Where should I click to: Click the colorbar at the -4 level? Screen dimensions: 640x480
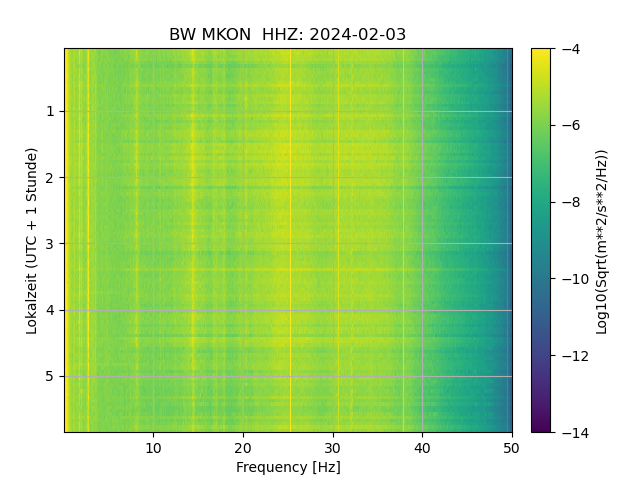click(541, 50)
